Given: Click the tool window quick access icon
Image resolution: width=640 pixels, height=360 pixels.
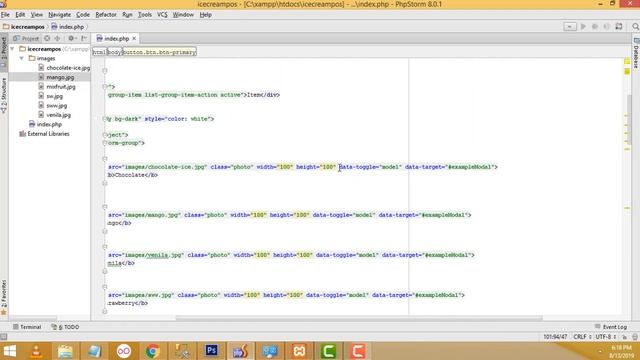Looking at the screenshot, I should (4, 337).
